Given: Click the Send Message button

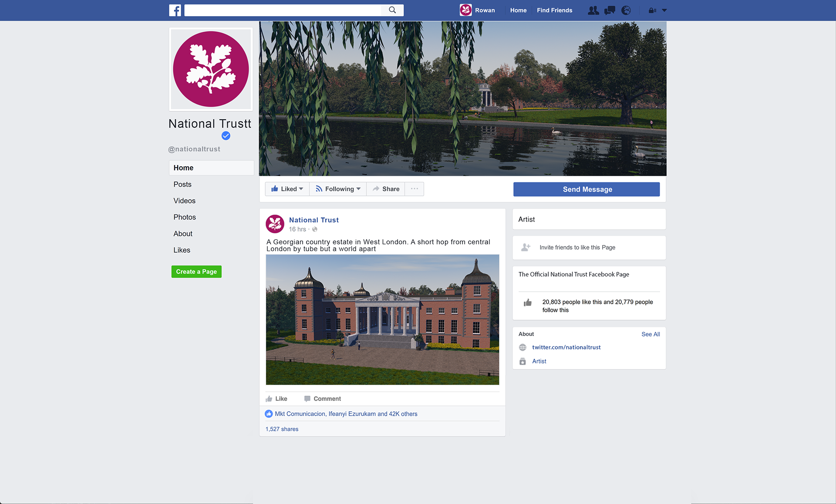Looking at the screenshot, I should point(587,189).
